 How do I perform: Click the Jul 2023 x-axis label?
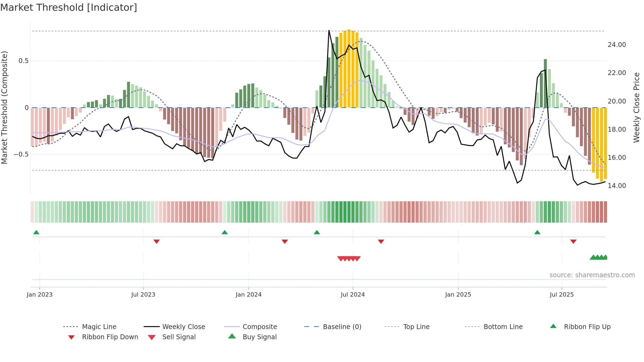pos(143,294)
